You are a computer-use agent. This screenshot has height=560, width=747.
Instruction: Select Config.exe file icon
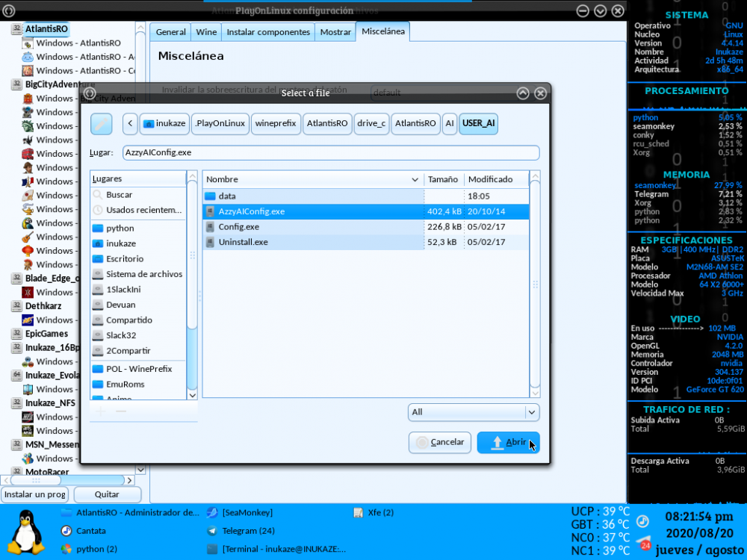pyautogui.click(x=210, y=227)
